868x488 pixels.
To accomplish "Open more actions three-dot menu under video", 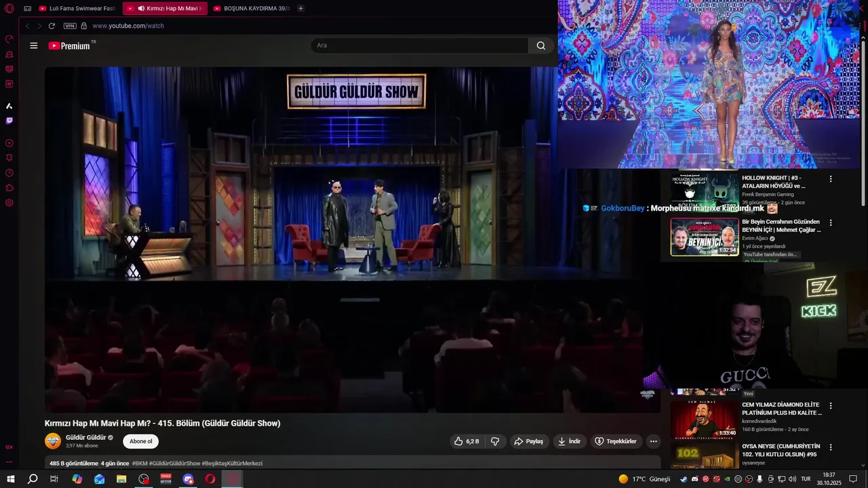I will (654, 441).
